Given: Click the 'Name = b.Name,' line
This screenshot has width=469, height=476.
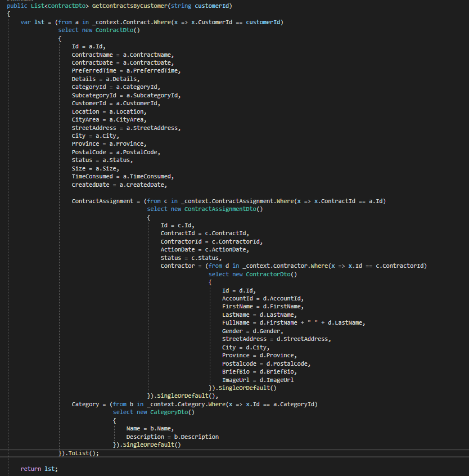Looking at the screenshot, I should pyautogui.click(x=150, y=429).
